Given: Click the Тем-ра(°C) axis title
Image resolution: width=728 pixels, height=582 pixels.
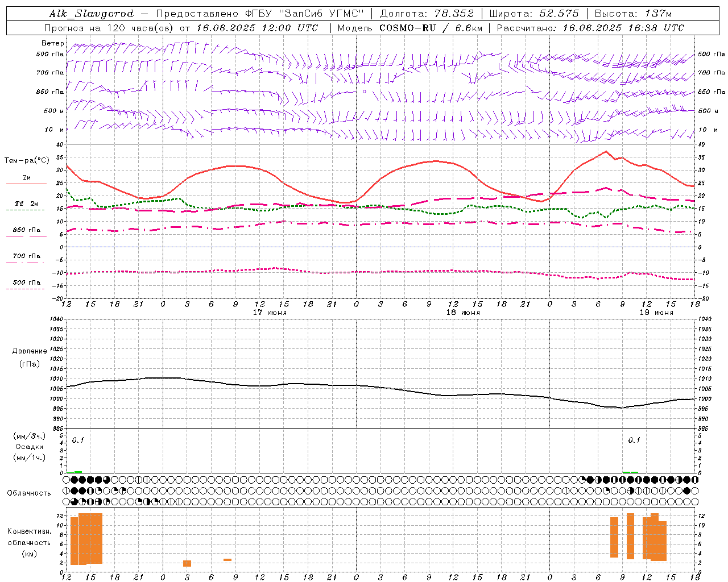Looking at the screenshot, I should click(x=27, y=161).
